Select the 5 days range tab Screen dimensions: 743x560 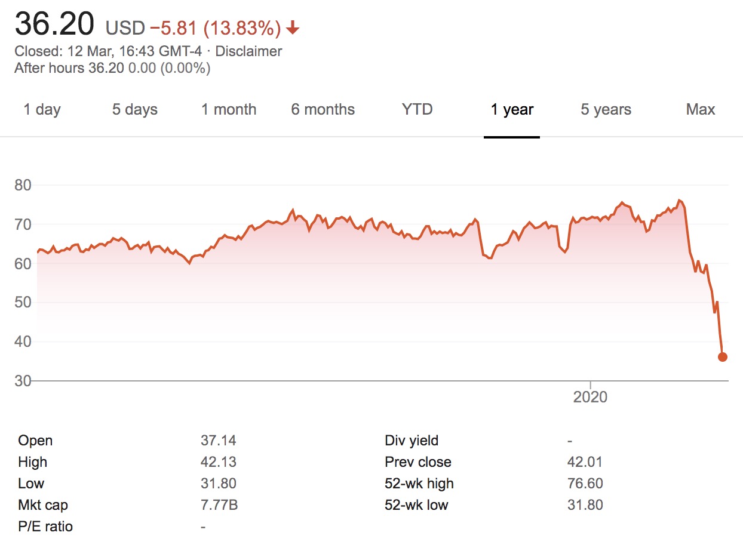[x=135, y=110]
